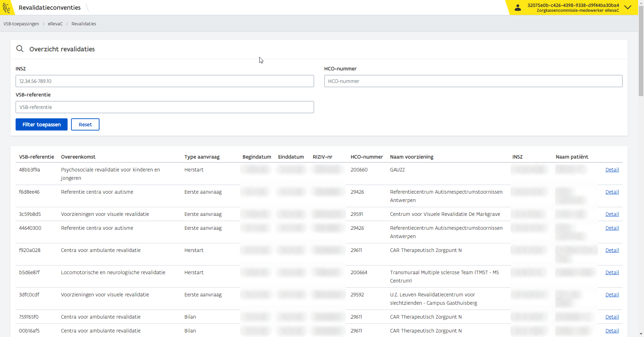Screen dimensions: 644x337
Task: Select reference cell b5d6e87f
Action: (29, 272)
